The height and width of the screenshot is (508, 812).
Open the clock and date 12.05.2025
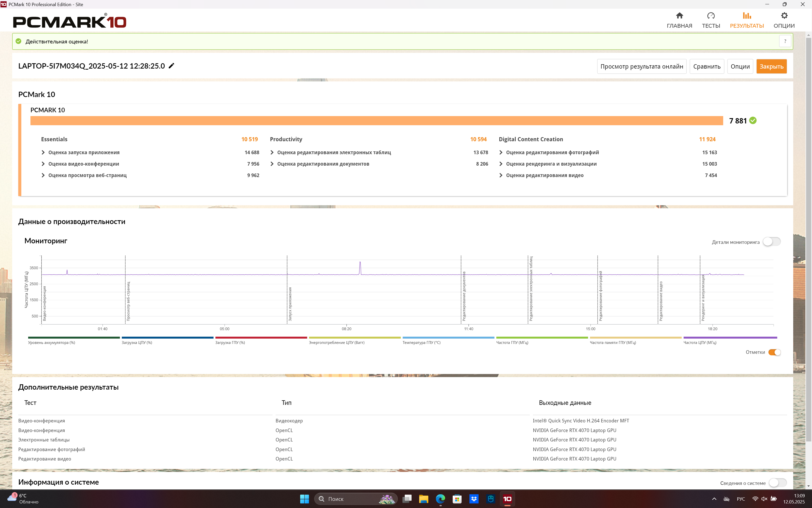click(x=794, y=499)
